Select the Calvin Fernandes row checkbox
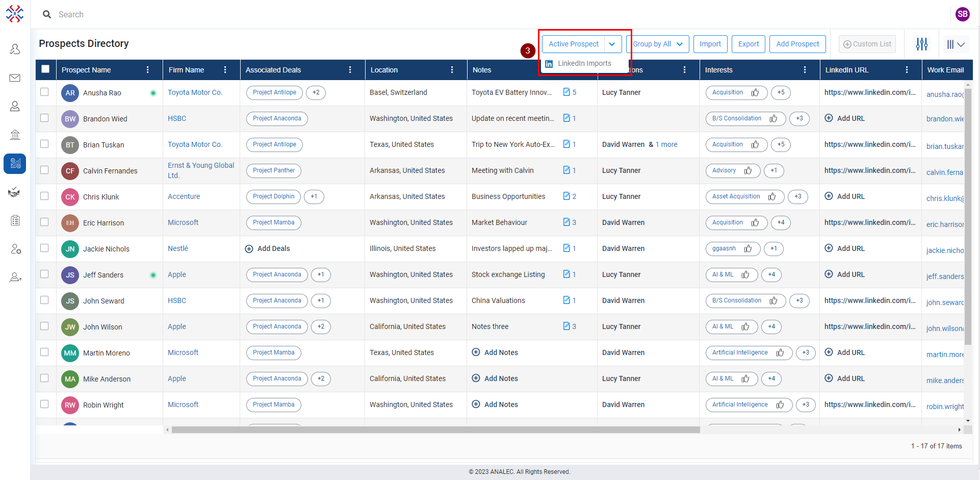Screen dimensions: 980x480 [44, 170]
